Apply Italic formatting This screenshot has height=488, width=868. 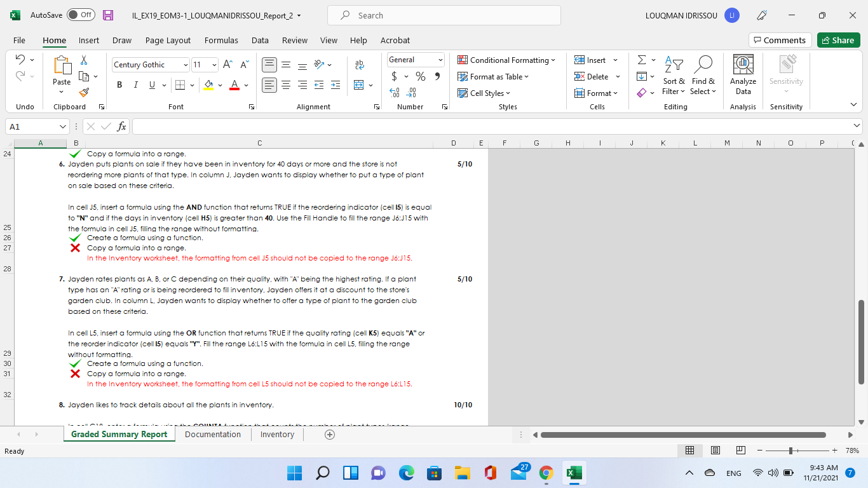[x=134, y=85]
